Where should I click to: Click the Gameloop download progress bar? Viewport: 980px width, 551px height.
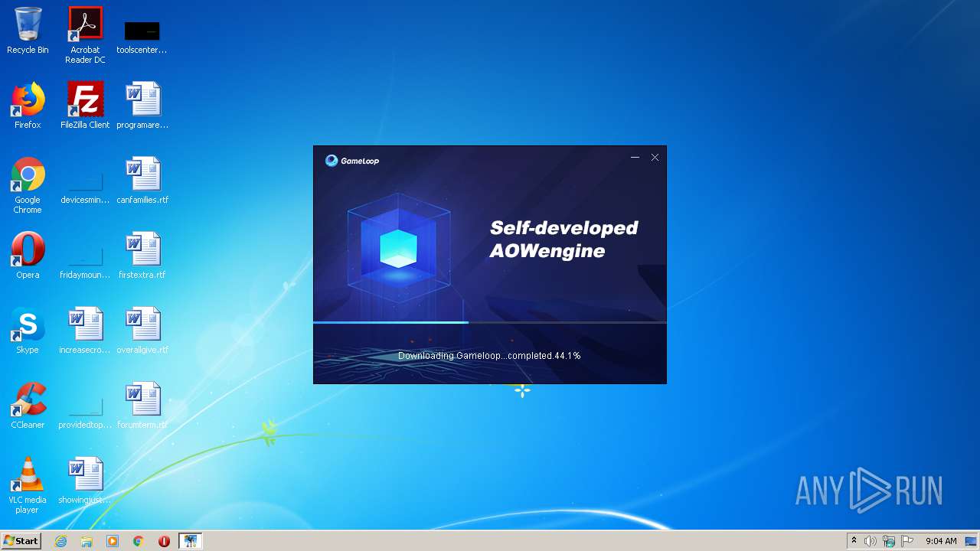[490, 322]
